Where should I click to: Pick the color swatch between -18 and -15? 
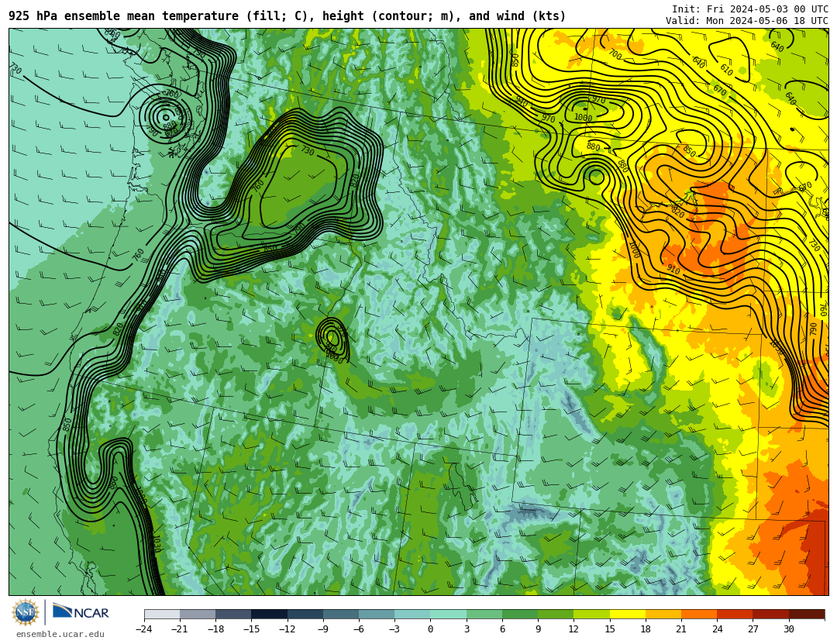coord(233,615)
